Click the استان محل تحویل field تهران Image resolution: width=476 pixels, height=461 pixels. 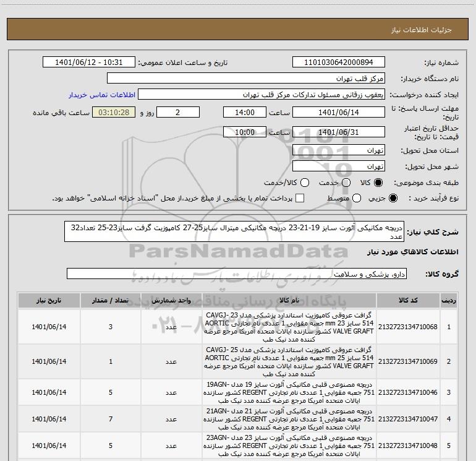point(339,150)
